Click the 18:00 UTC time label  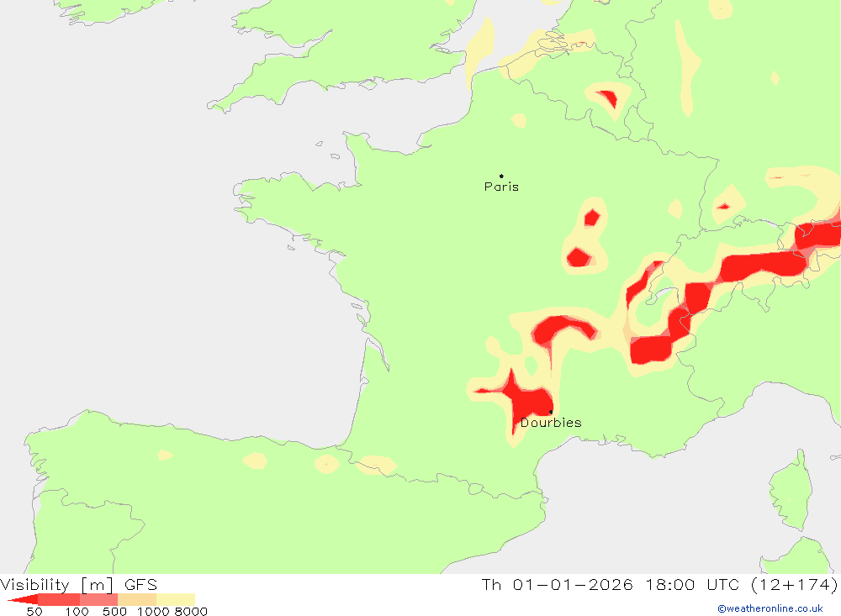pyautogui.click(x=692, y=584)
